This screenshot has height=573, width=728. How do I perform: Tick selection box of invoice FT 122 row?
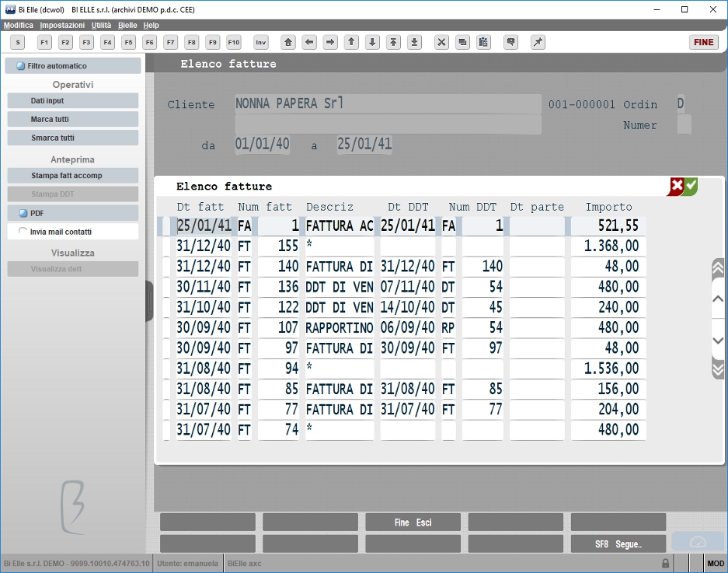point(166,307)
